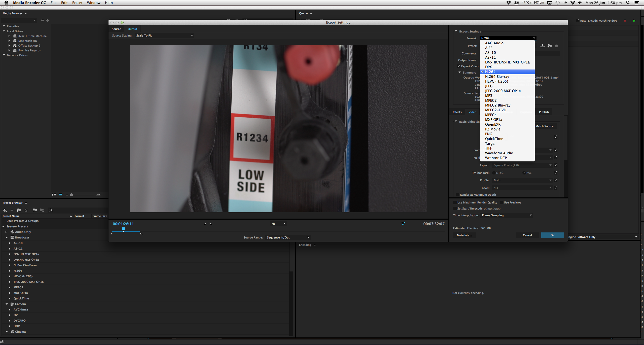This screenshot has width=644, height=345.
Task: Expand the Broadcast presets group
Action: [x=6, y=237]
